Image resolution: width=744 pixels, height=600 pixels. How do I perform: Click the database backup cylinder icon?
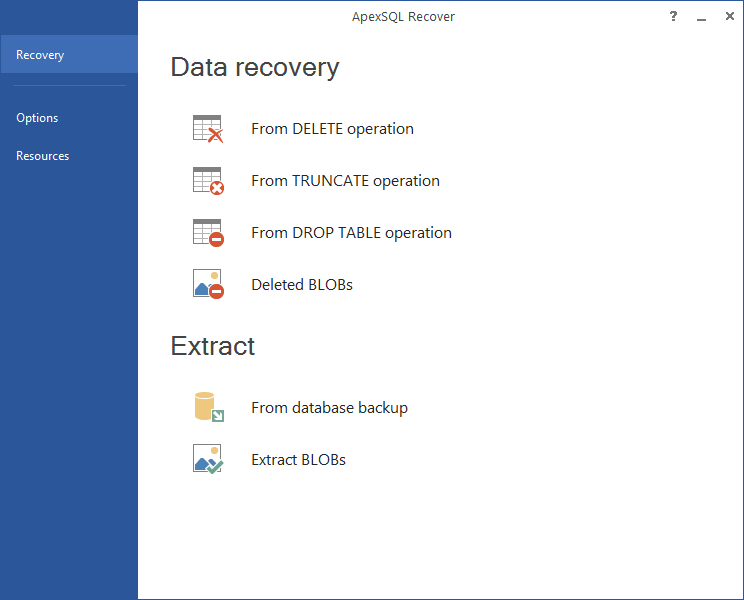pos(208,407)
